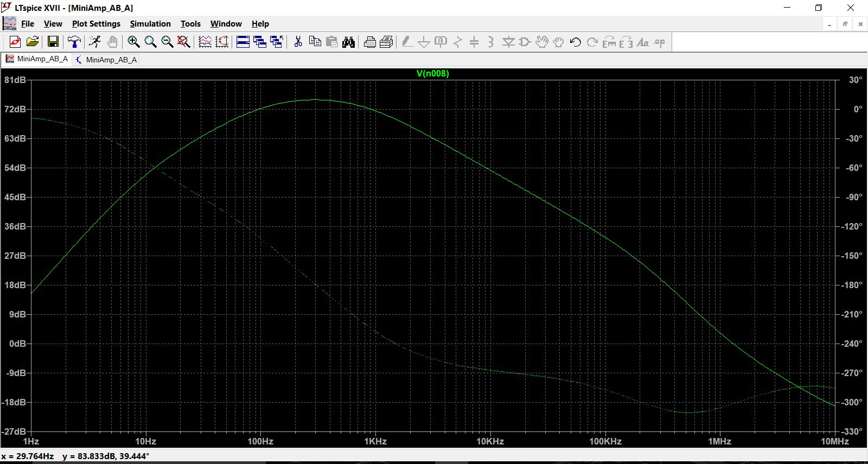Click the LTspice system menu icon
The image size is (868, 464).
[x=7, y=8]
